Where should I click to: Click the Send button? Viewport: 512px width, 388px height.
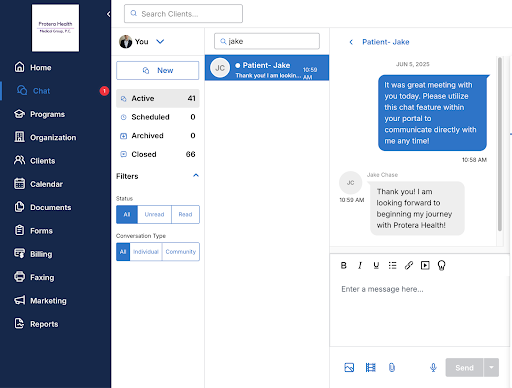(x=464, y=368)
